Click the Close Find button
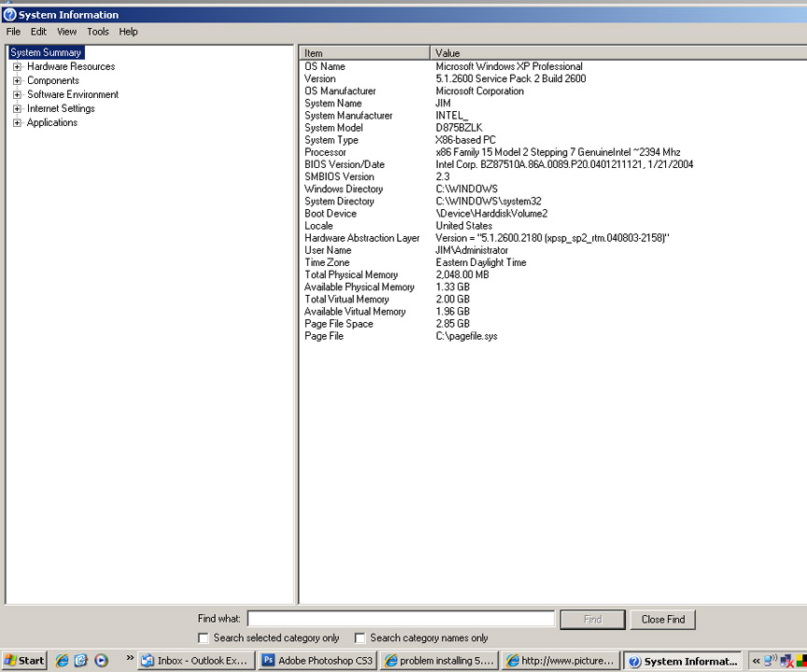 pos(663,620)
